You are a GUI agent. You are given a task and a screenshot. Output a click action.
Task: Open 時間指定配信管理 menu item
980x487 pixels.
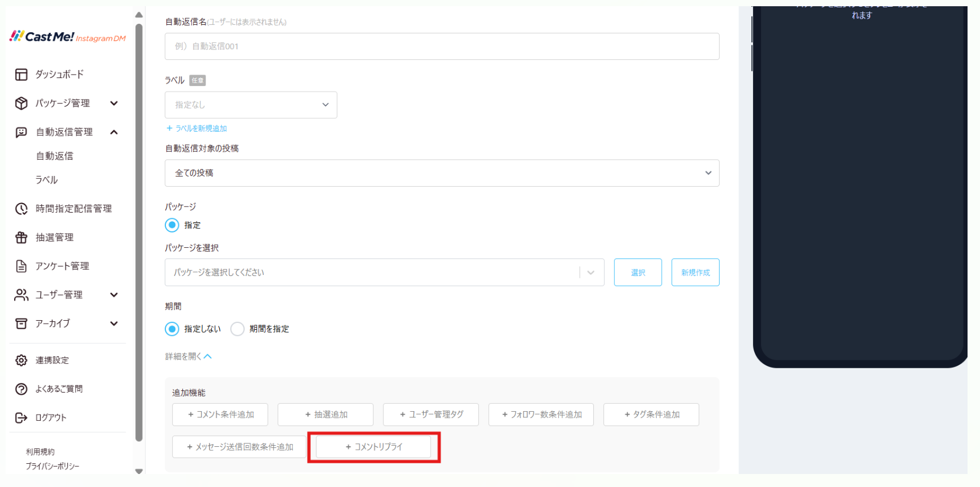[74, 209]
